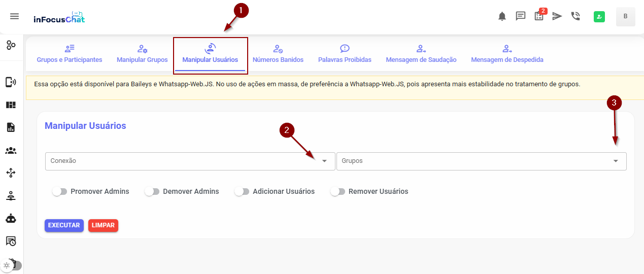Viewport: 644px width, 274px height.
Task: Open the Palavras Proibidas tab
Action: pyautogui.click(x=345, y=54)
